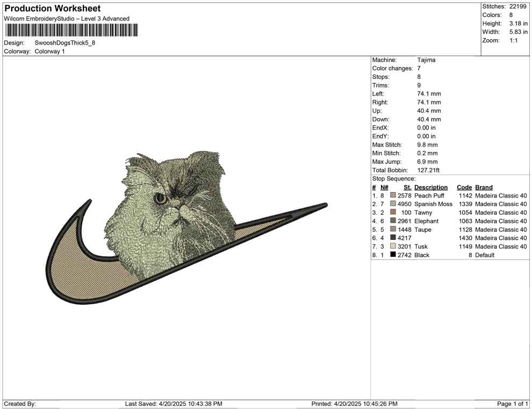Image resolution: width=532 pixels, height=409 pixels.
Task: Click the 'Taupe' description
Action: coord(423,229)
